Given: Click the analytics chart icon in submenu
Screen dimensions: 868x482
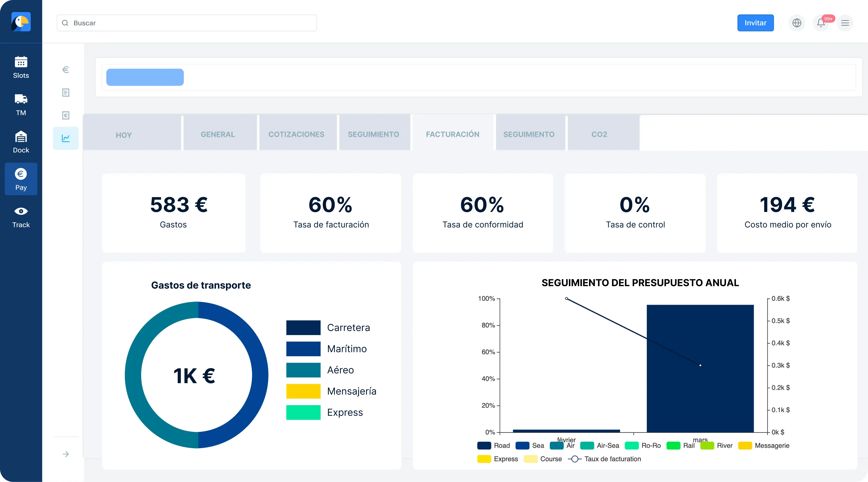Looking at the screenshot, I should (x=66, y=138).
